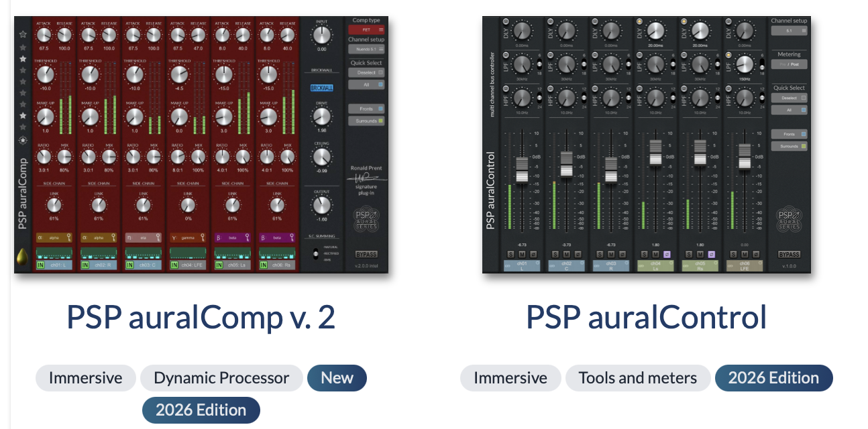Screen dimensions: 868x429
Task: Click Immersive tag under auralComp
Action: pos(86,378)
